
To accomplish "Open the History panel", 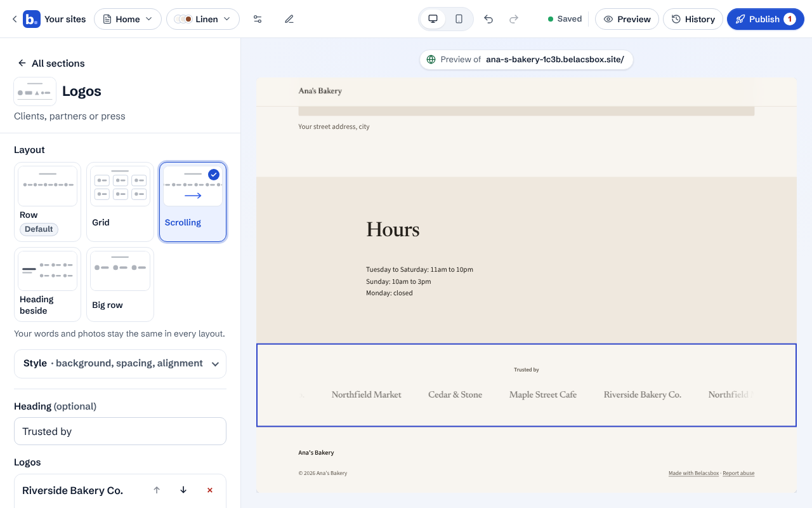I will click(693, 19).
